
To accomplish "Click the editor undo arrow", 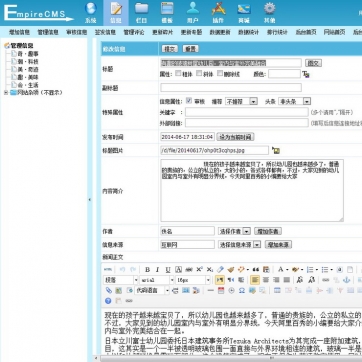I will pos(122,270).
